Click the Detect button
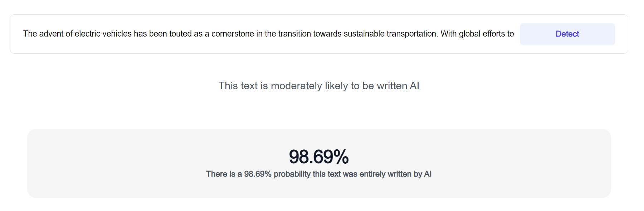644x211 pixels. (567, 34)
